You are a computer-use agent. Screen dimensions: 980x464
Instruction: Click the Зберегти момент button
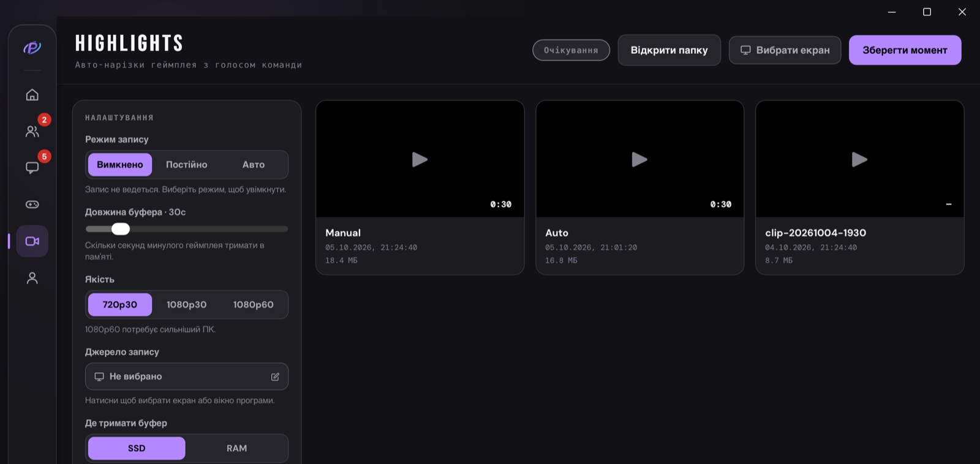(905, 50)
